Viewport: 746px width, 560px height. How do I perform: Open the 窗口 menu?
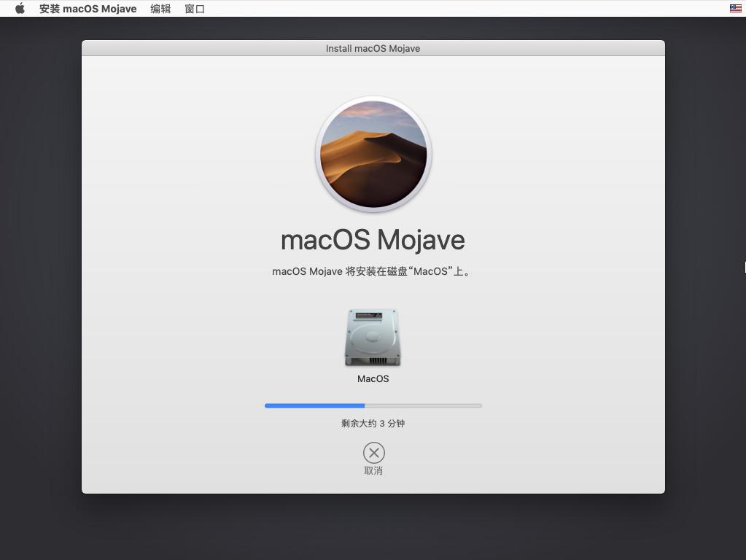coord(193,8)
